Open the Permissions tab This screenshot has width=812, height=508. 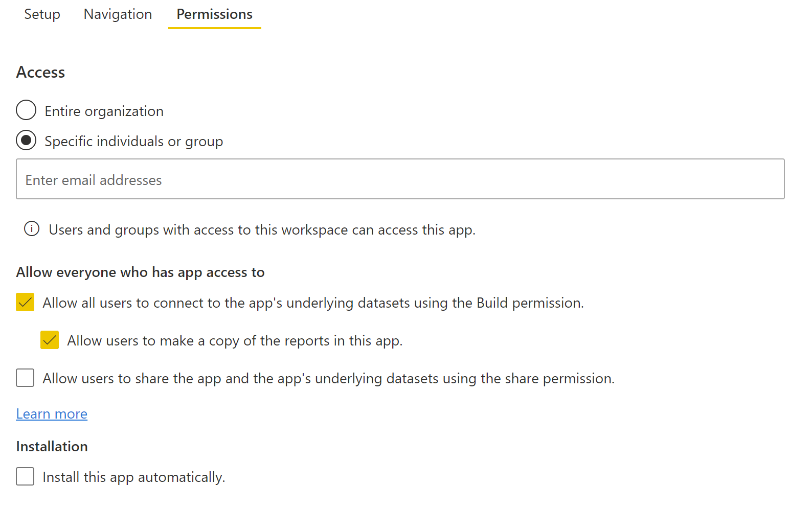(214, 14)
